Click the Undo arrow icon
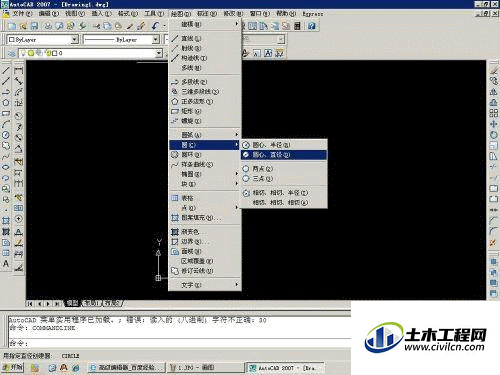The image size is (500, 375). pyautogui.click(x=155, y=26)
